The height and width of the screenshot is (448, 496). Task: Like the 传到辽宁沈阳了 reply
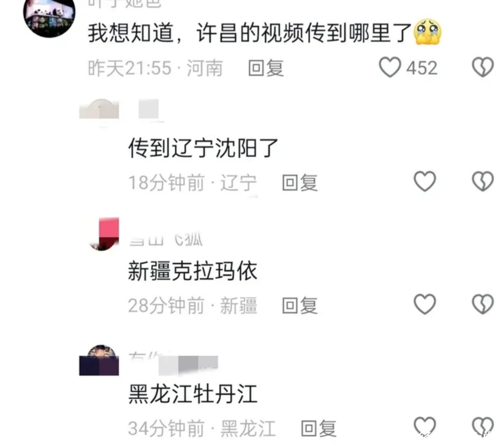point(425,181)
